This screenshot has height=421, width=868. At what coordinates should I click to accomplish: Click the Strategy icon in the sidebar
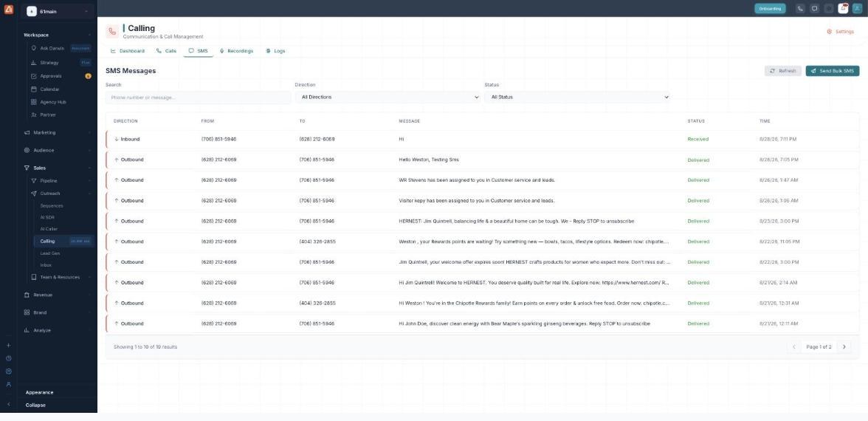point(34,63)
